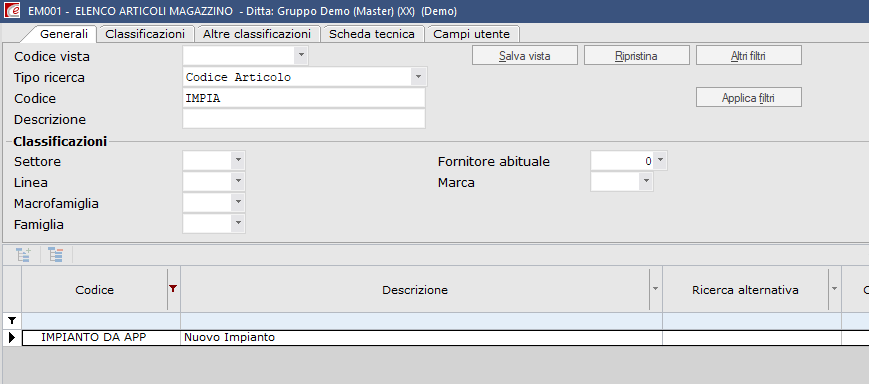
Task: Open the Campi utente tab
Action: [472, 34]
